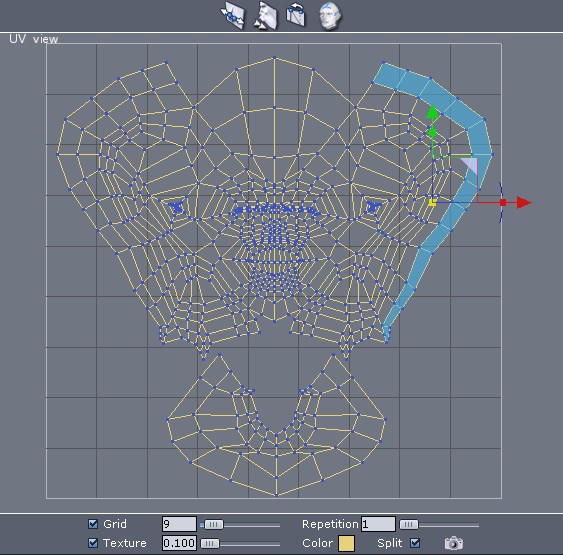Screen dimensions: 563x555
Task: Click the red X-axis arrow of the manipulator
Action: pos(524,202)
